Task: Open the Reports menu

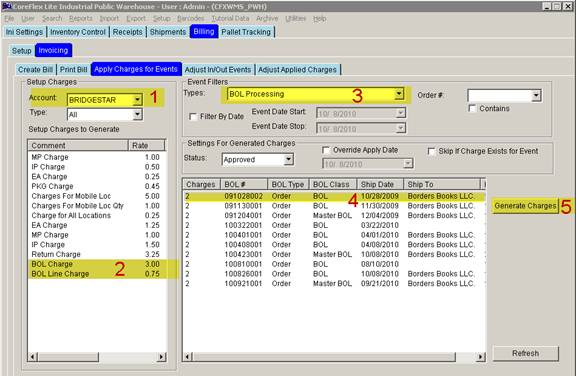Action: pos(81,18)
